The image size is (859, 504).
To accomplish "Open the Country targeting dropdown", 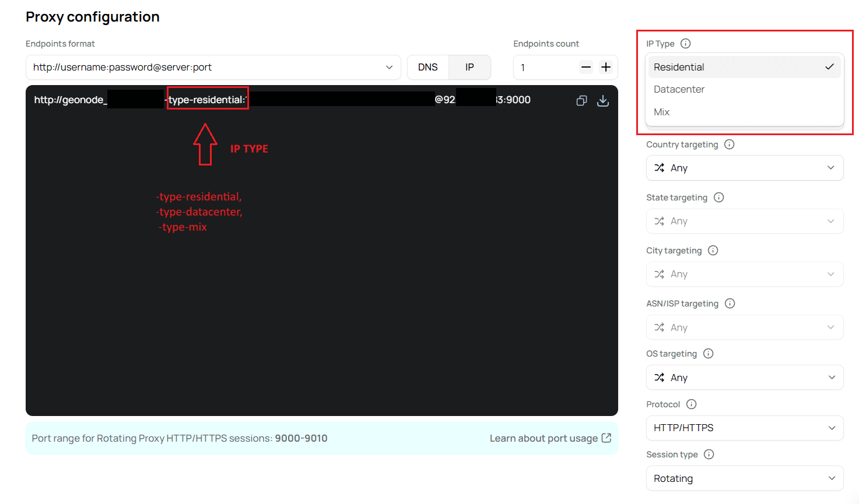I will point(745,168).
